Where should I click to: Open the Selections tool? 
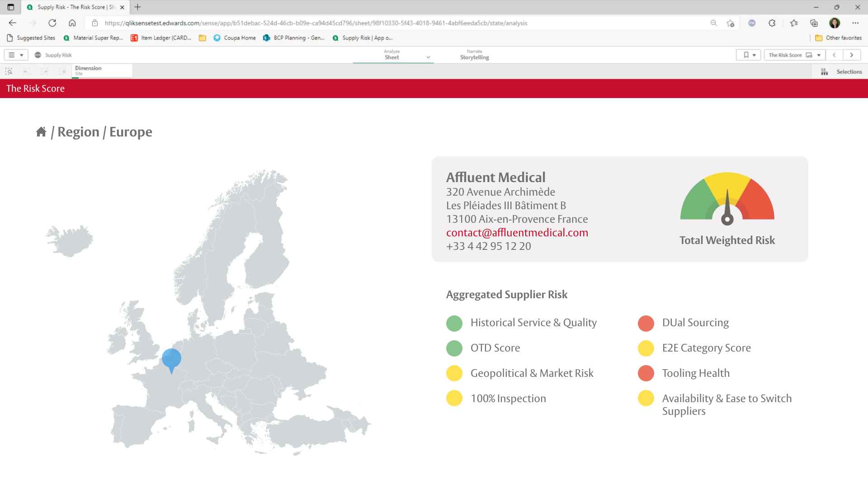pyautogui.click(x=841, y=72)
